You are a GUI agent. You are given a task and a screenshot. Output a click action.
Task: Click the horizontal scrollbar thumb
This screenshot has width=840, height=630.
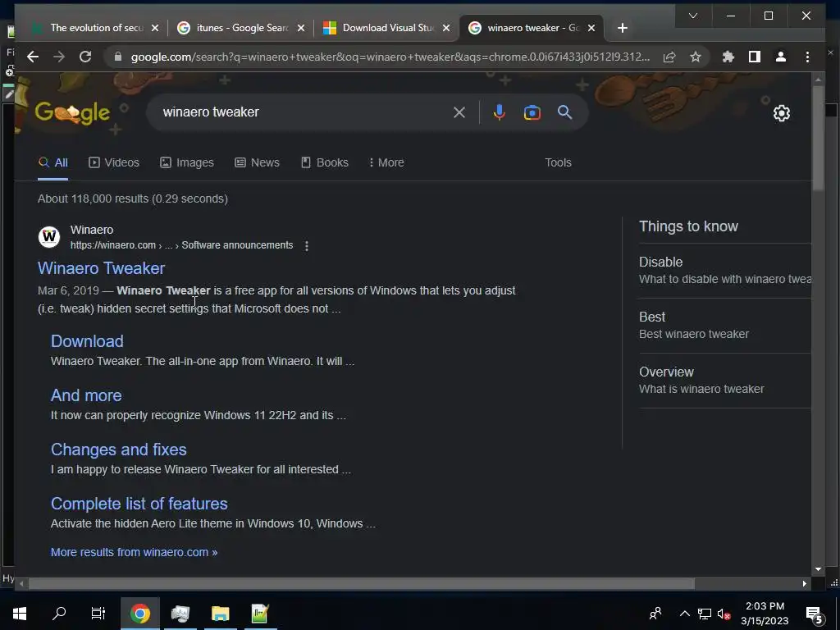(x=362, y=583)
